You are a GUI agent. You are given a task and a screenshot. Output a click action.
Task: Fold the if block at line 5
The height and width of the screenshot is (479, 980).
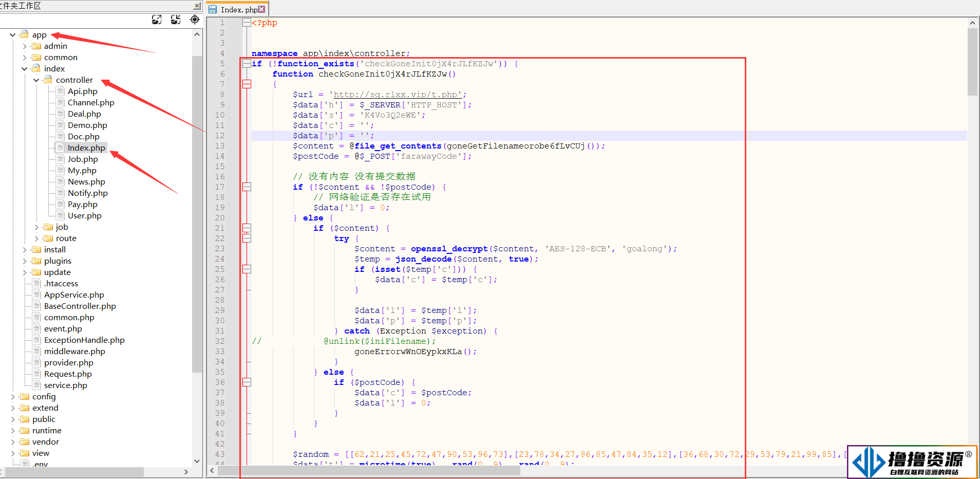(247, 64)
